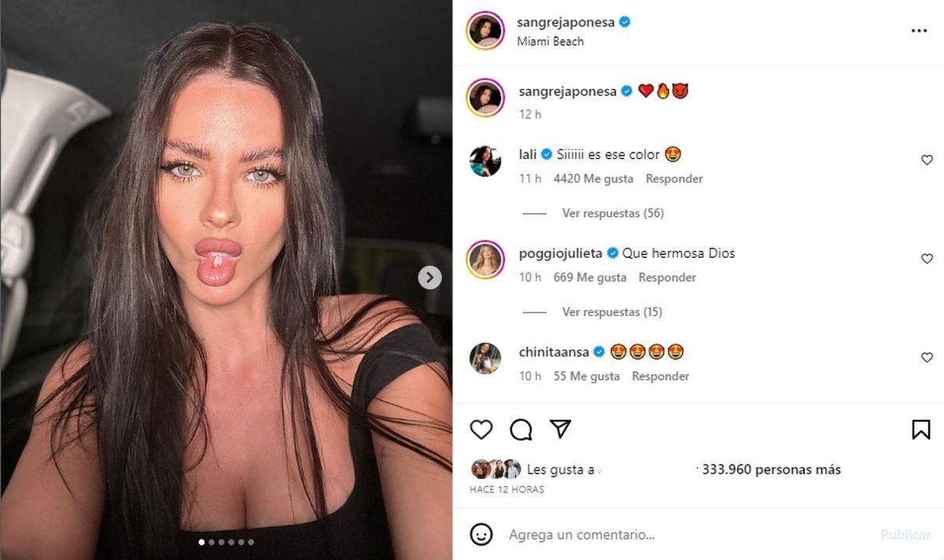Open the emoji picker smiley icon

[x=481, y=535]
